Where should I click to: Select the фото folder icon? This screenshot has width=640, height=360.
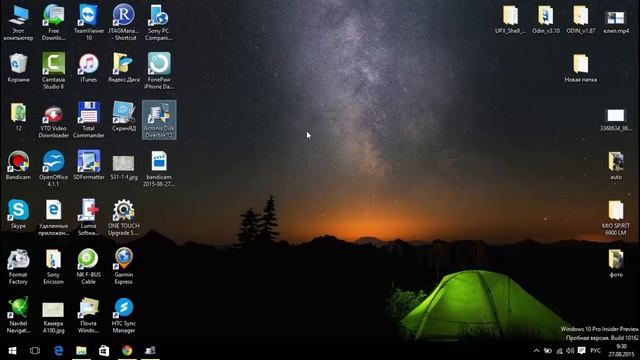[x=616, y=263]
